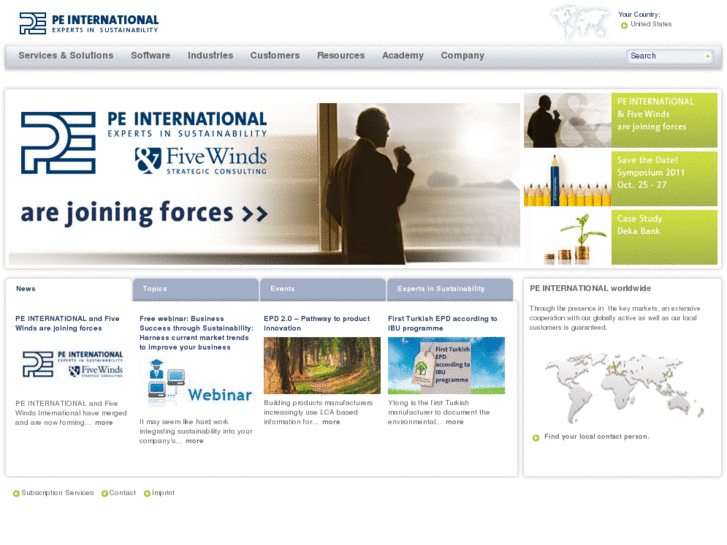Open the Industries menu
The image size is (727, 545).
pos(210,56)
